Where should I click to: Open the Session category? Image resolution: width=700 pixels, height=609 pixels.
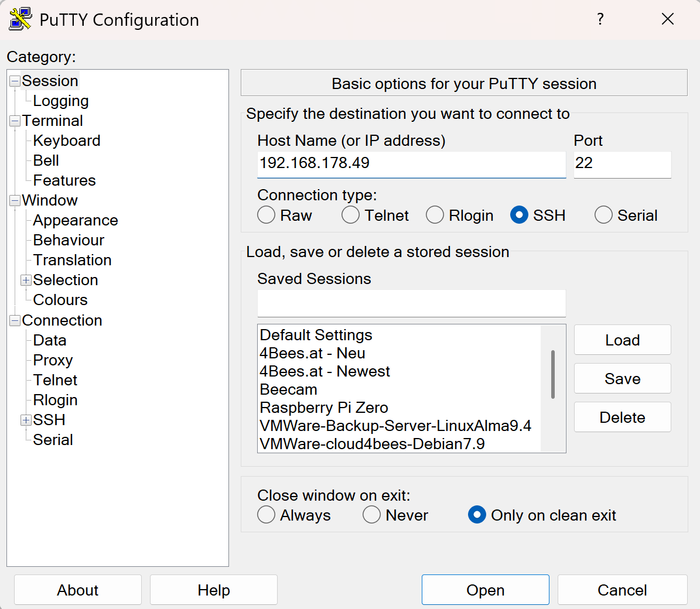50,81
